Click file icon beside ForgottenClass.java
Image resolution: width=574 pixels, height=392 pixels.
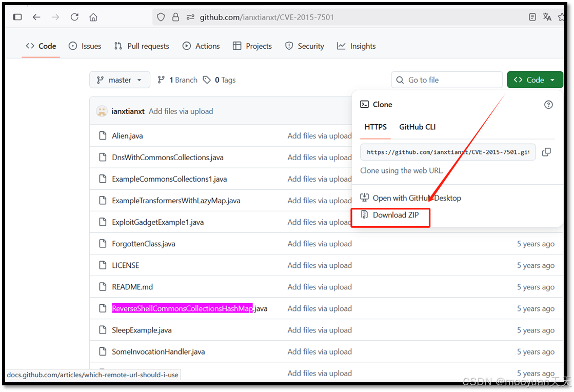pyautogui.click(x=103, y=244)
